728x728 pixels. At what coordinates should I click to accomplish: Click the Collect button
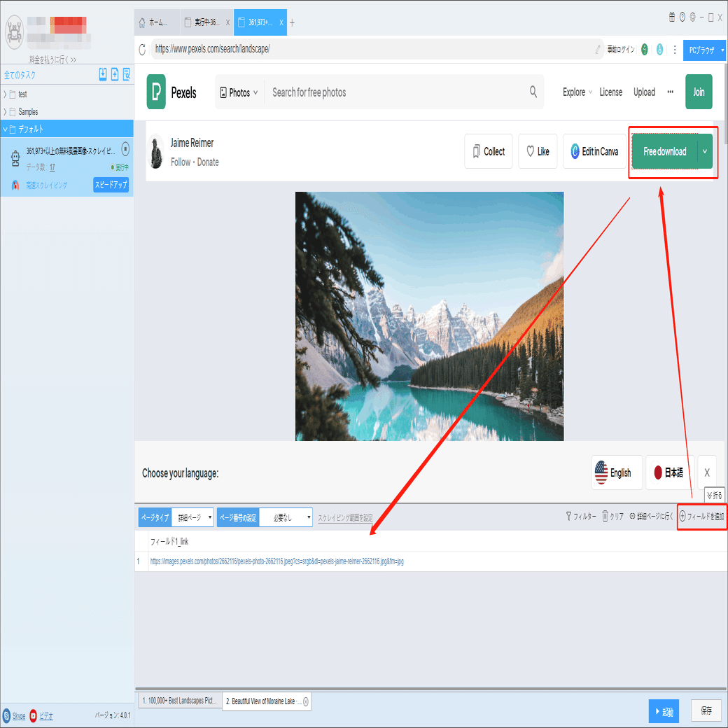point(489,151)
